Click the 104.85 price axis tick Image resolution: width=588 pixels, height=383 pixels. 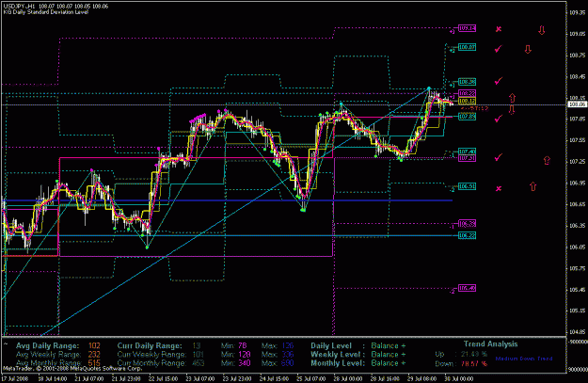[577, 332]
